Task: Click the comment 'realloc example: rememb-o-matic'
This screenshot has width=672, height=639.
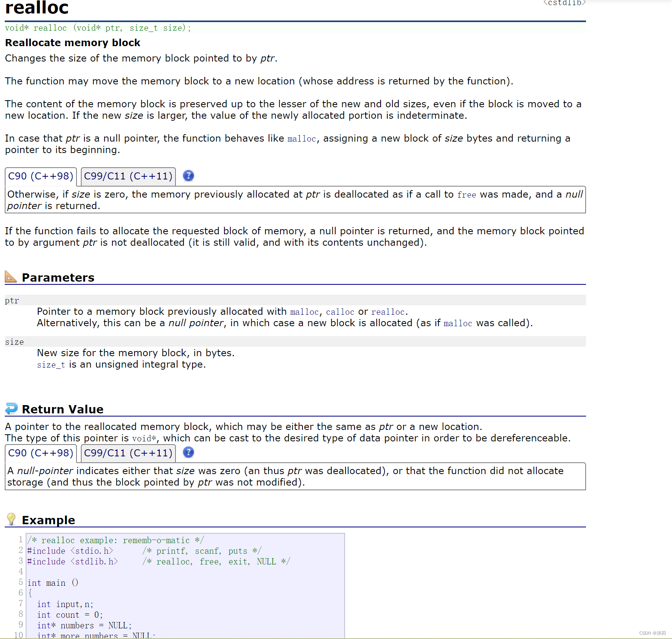Action: [116, 540]
